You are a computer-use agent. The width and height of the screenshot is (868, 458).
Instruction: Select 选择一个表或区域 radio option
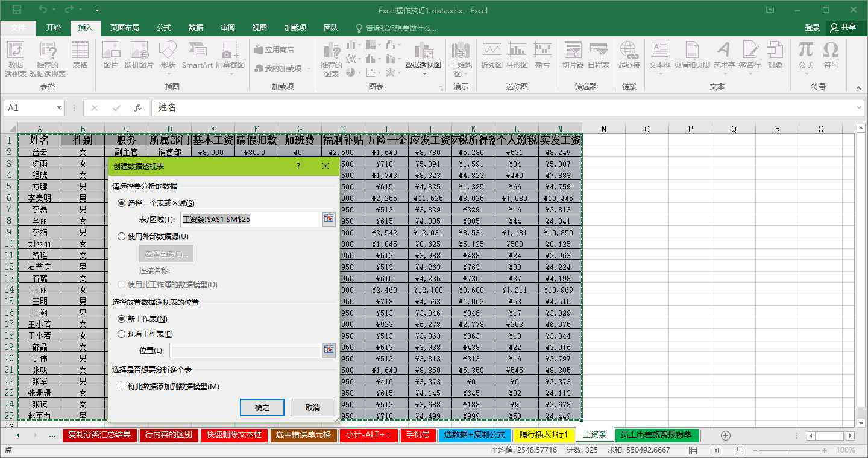tap(121, 203)
